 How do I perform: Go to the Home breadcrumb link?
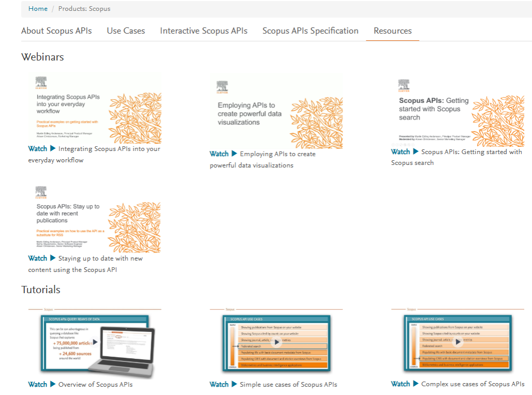38,9
